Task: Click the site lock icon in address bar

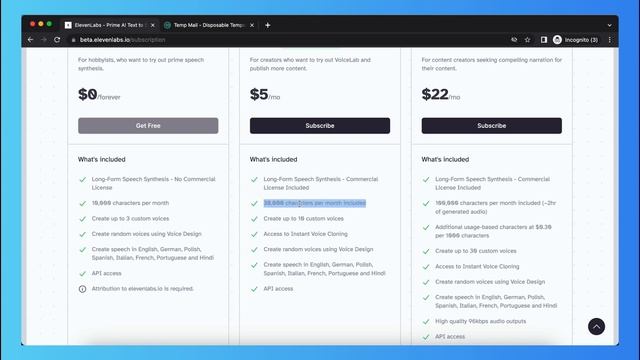Action: 73,40
